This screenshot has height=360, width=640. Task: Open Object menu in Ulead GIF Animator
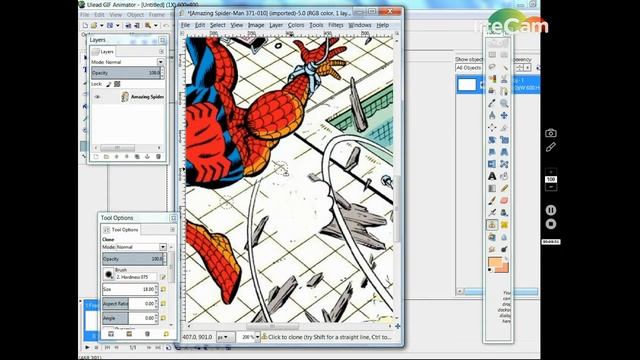[135, 15]
